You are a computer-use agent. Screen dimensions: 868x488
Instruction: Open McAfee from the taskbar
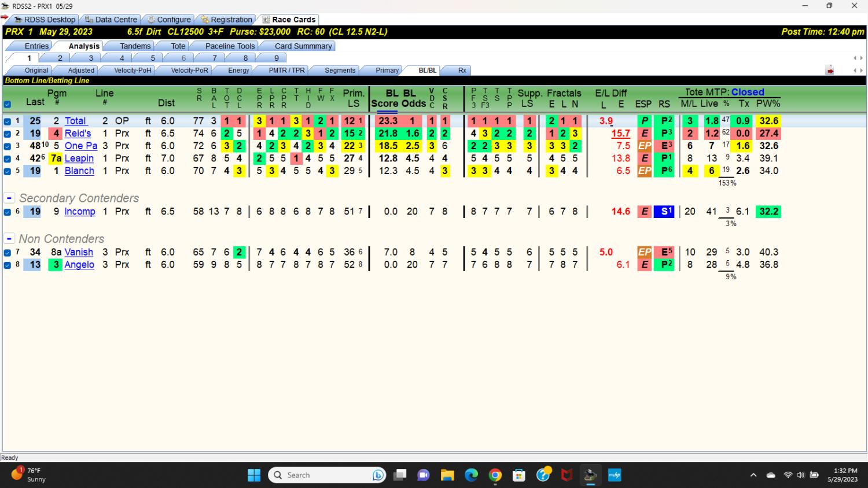567,475
